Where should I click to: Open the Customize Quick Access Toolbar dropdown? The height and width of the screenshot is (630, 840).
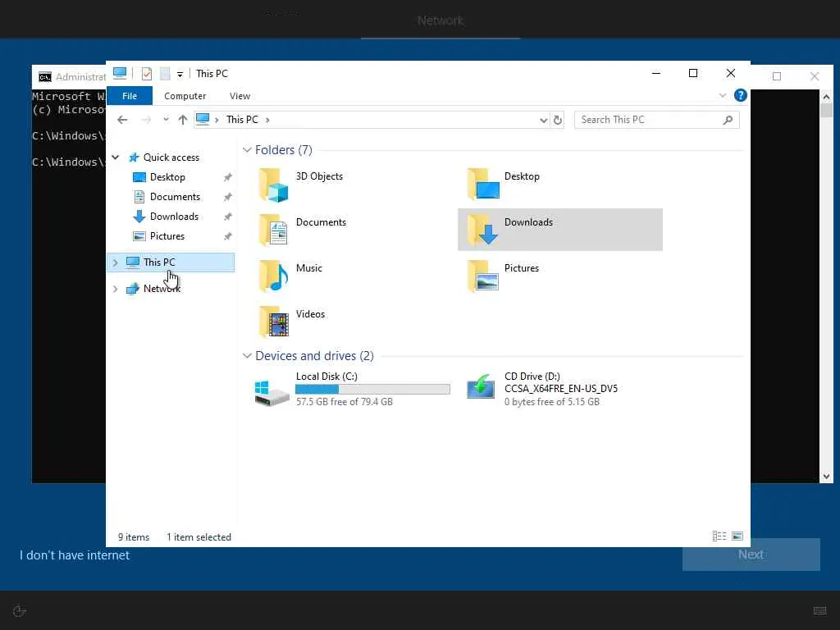180,75
